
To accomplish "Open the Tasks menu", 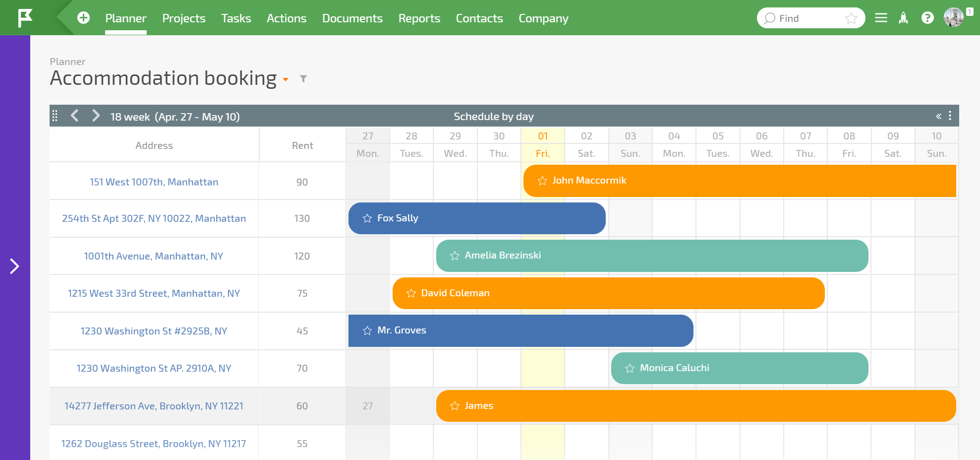I will click(x=236, y=18).
